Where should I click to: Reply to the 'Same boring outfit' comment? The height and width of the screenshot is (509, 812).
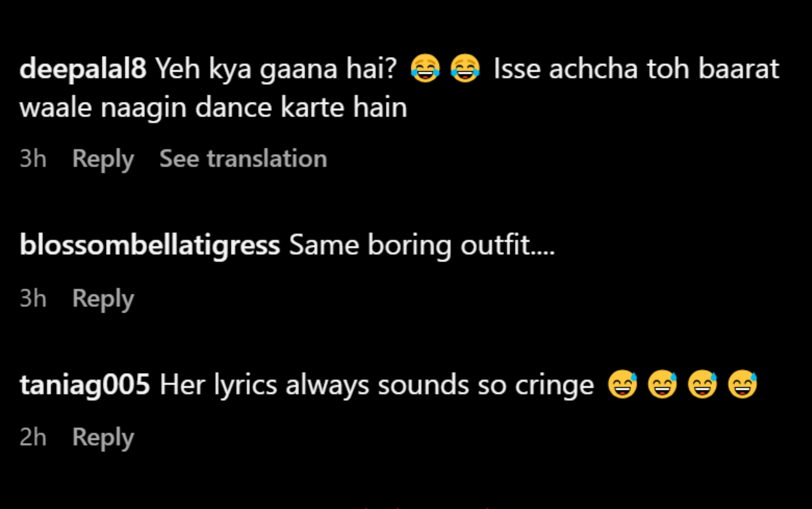pyautogui.click(x=103, y=299)
